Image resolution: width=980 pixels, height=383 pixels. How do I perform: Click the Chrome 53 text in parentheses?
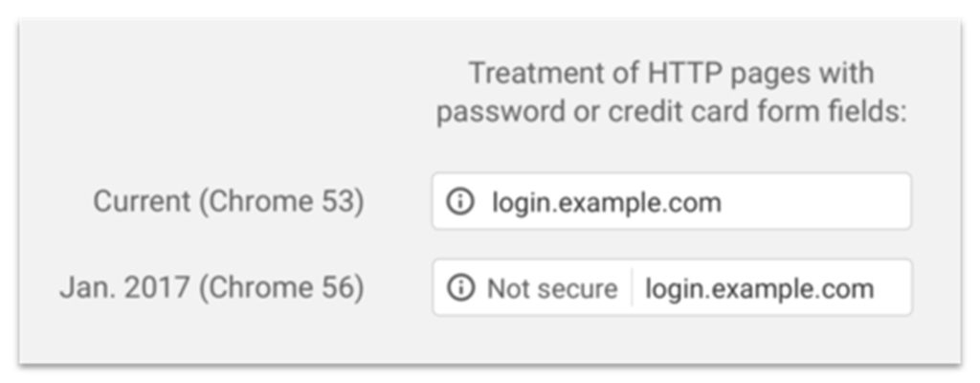pyautogui.click(x=283, y=202)
